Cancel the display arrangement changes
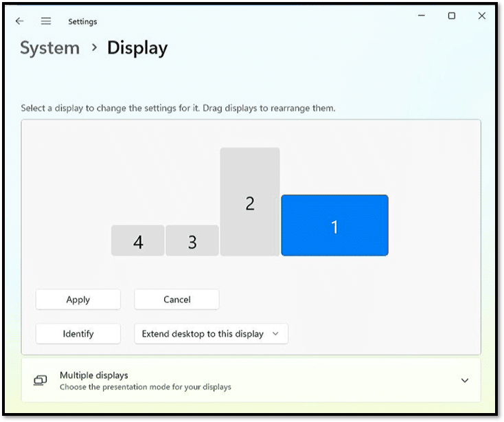The image size is (504, 422). click(176, 300)
